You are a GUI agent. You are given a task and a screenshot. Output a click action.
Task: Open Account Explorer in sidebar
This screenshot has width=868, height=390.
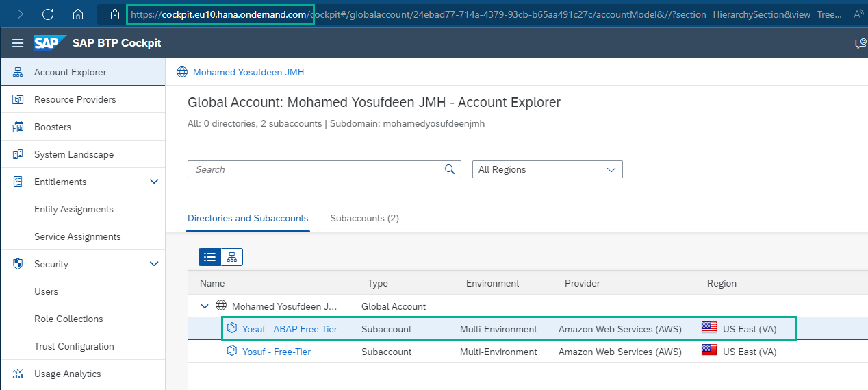point(83,72)
